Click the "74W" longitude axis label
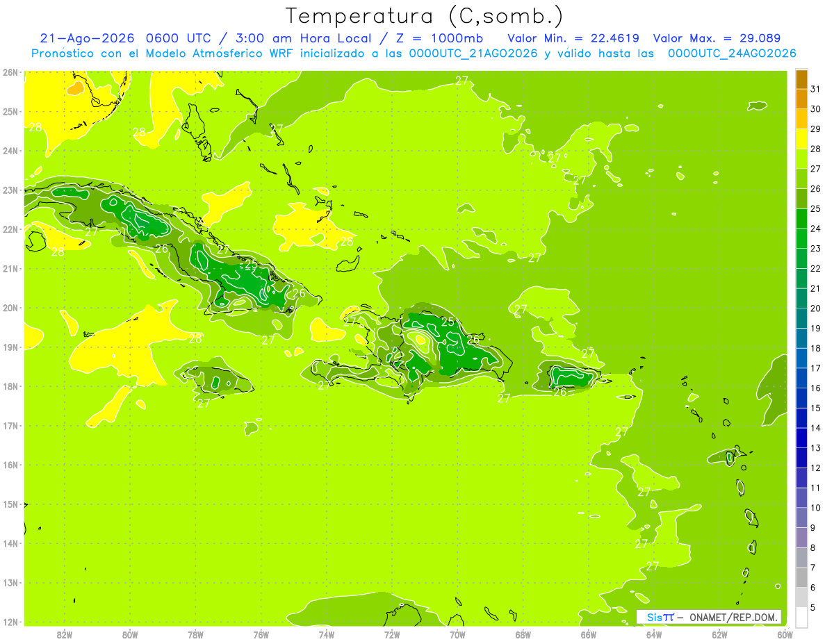This screenshot has height=644, width=834. click(326, 634)
